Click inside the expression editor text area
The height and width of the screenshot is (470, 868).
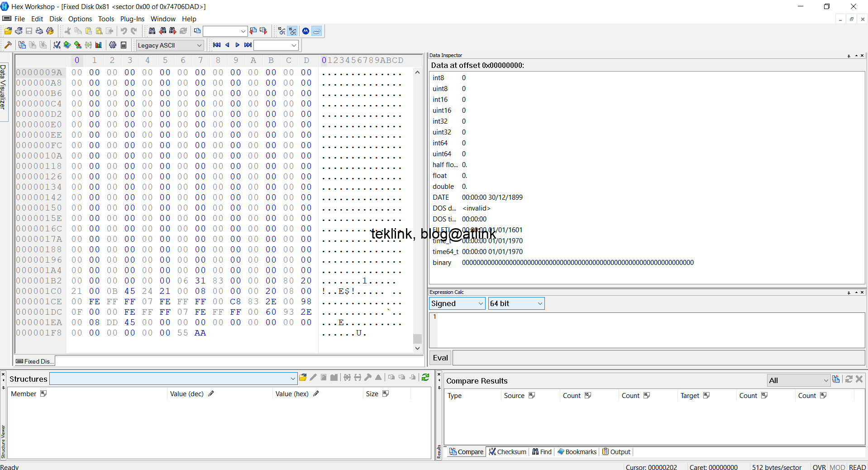pos(651,330)
